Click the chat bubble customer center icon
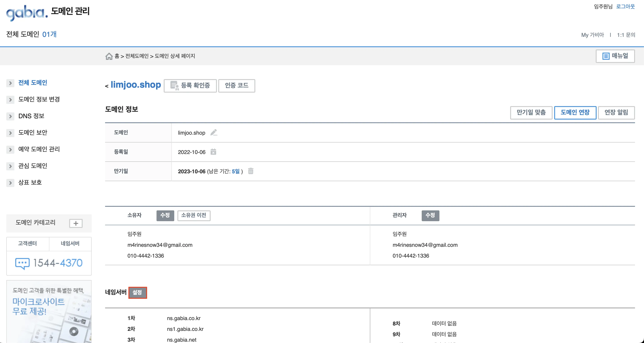644x343 pixels. point(22,263)
